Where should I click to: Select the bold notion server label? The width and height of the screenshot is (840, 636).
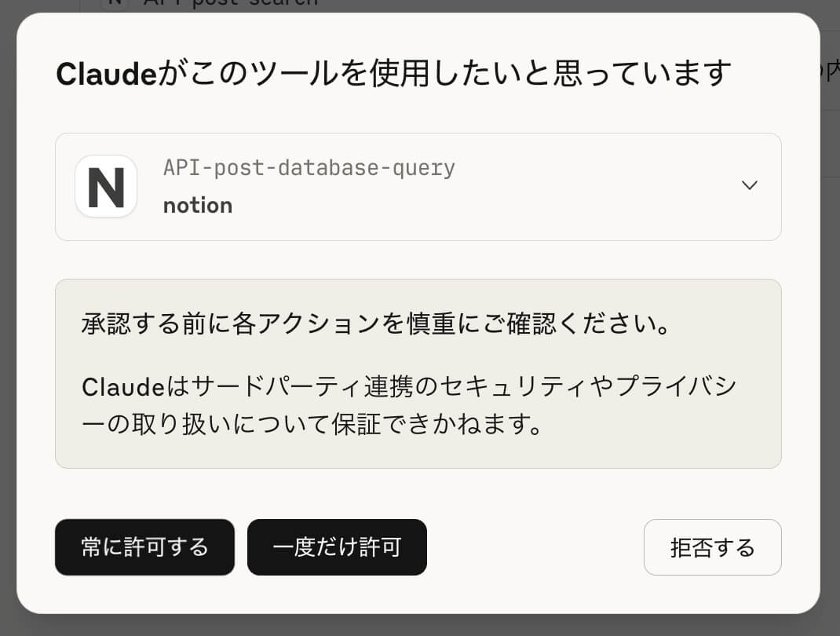tap(198, 206)
